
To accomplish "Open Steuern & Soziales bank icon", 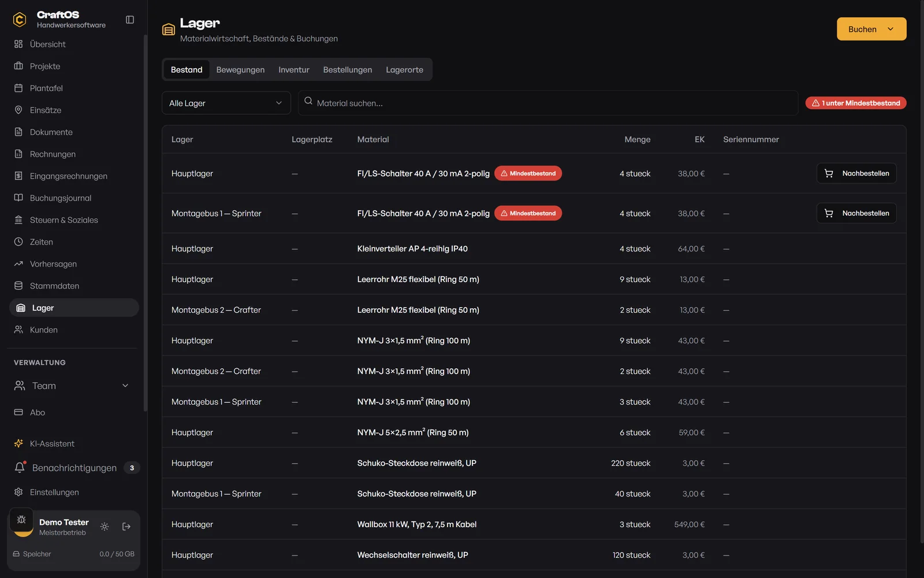I will pos(18,220).
